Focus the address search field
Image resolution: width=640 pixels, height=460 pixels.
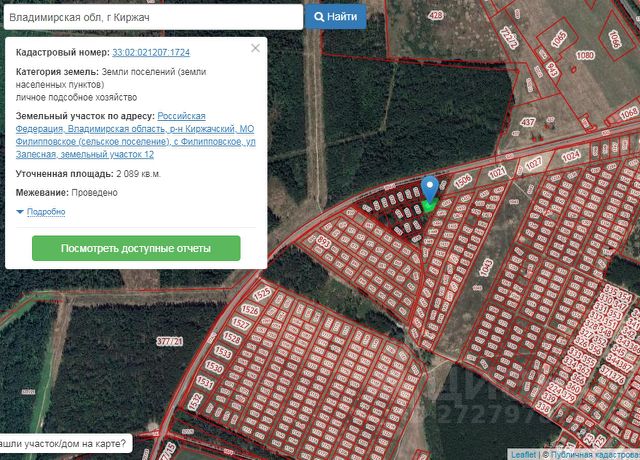point(150,17)
